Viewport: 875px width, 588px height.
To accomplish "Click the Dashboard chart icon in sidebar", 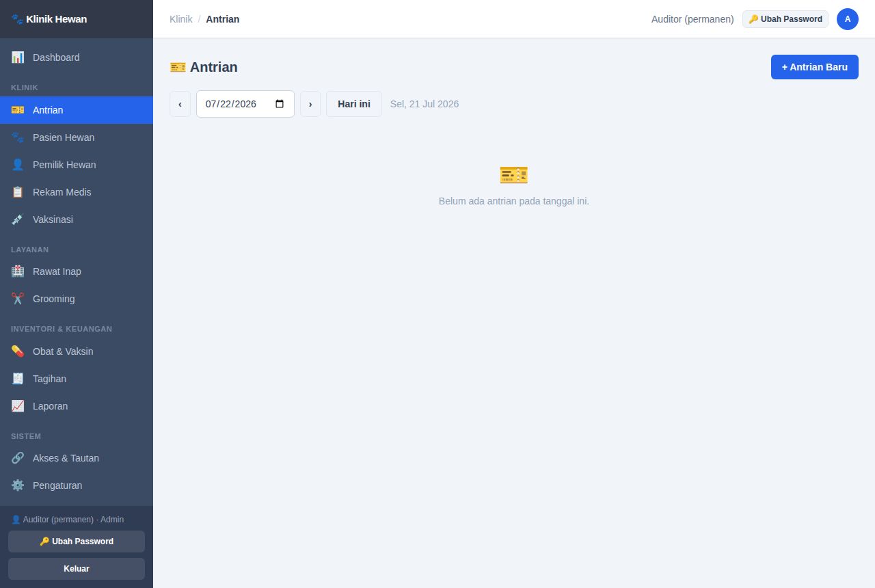I will [x=18, y=57].
